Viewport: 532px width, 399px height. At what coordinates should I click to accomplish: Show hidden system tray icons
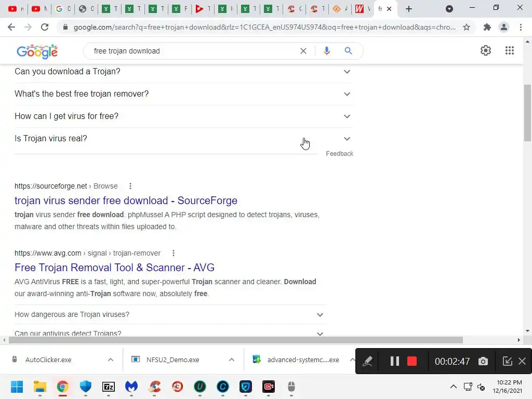coord(453,387)
